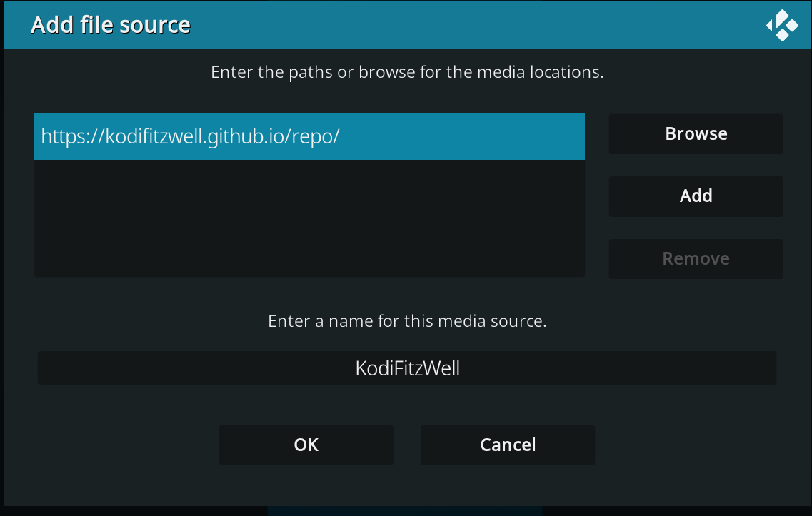812x516 pixels.
Task: Cancel the Add file source dialog
Action: click(x=507, y=445)
